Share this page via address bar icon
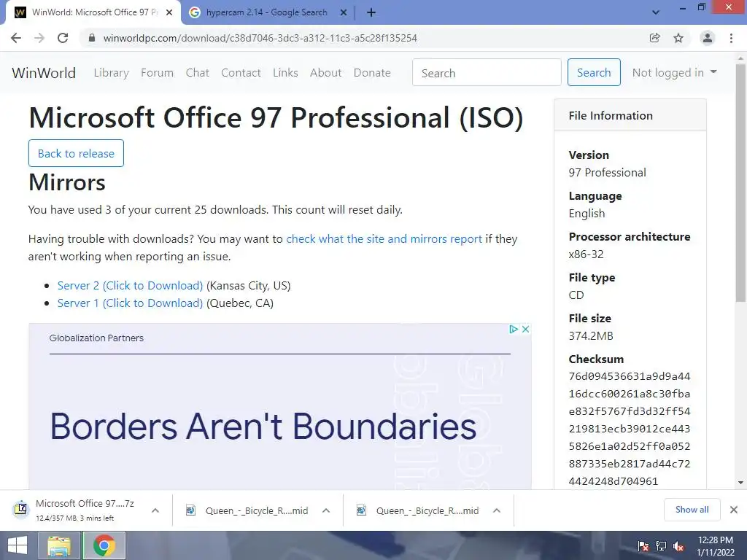 655,38
